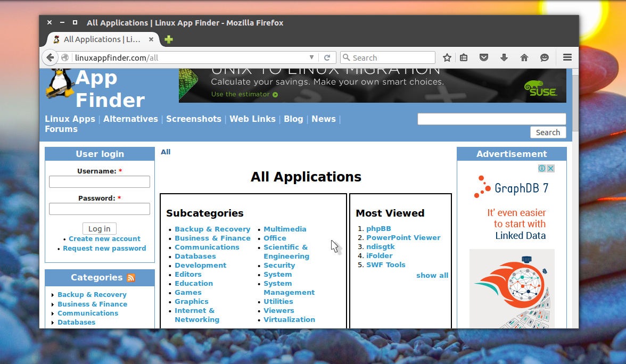Click the site identity globe icon
626x364 pixels.
click(x=65, y=57)
